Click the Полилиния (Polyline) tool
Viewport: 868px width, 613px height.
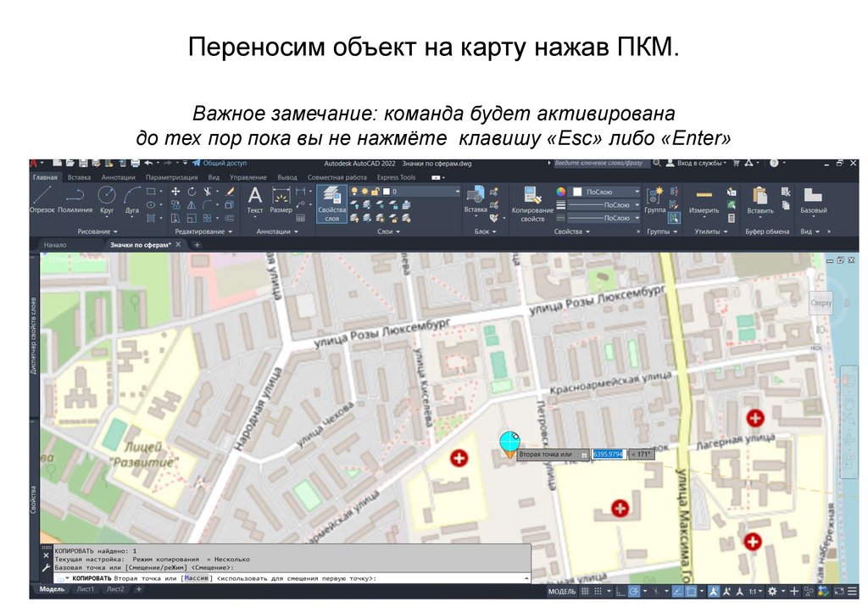pos(75,199)
